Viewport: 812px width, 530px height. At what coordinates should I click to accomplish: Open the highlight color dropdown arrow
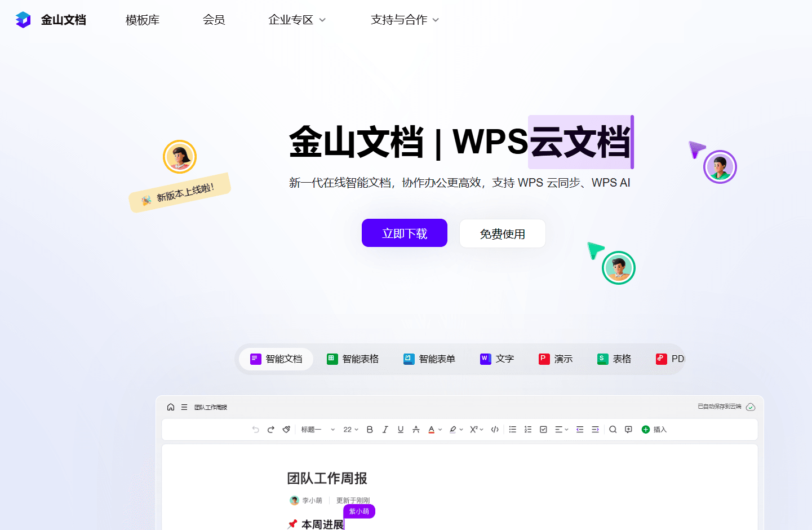tap(461, 430)
